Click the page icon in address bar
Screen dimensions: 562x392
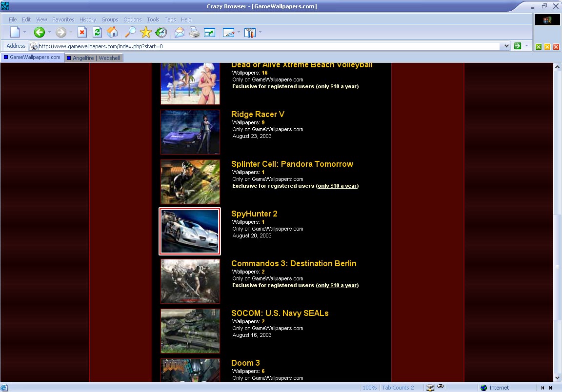pos(34,46)
